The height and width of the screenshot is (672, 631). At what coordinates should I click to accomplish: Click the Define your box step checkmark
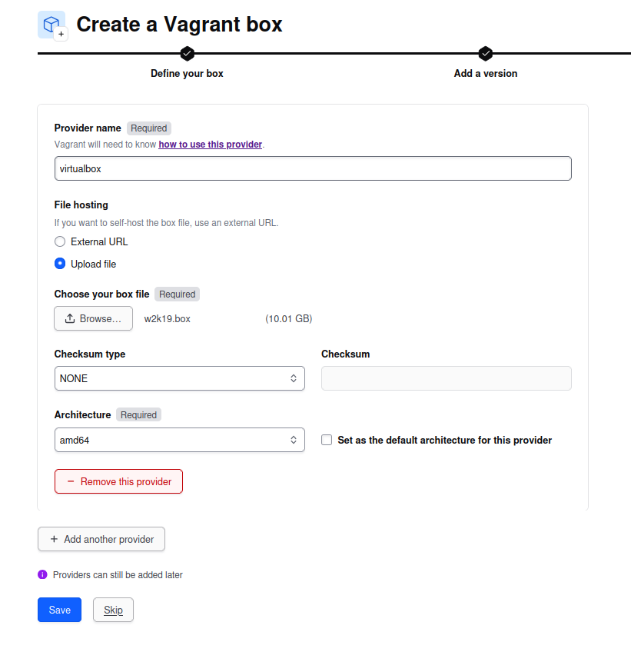click(x=187, y=53)
